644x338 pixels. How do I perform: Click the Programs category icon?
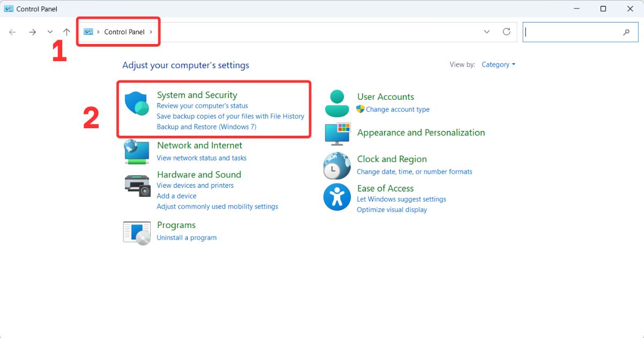point(136,231)
